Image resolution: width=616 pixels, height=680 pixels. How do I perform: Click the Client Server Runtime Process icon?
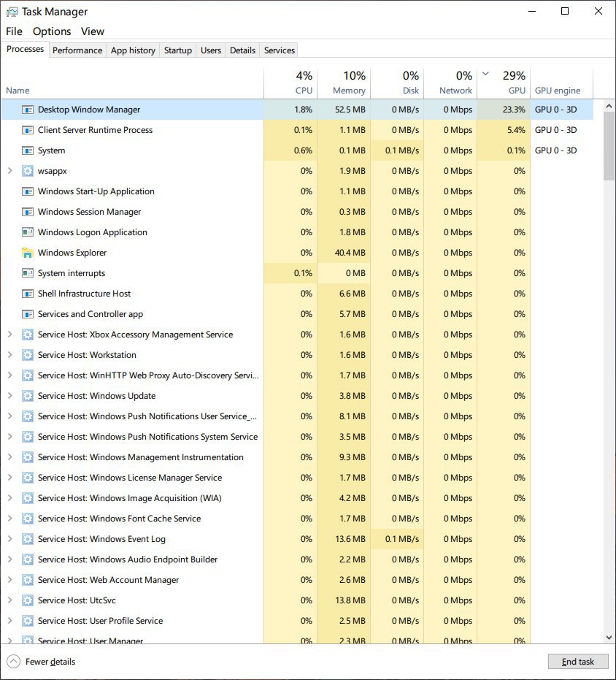point(28,130)
